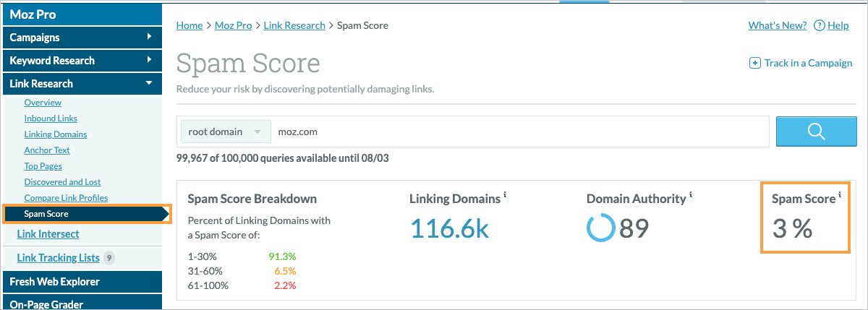
Task: Click the Help question mark icon
Action: coord(820,25)
